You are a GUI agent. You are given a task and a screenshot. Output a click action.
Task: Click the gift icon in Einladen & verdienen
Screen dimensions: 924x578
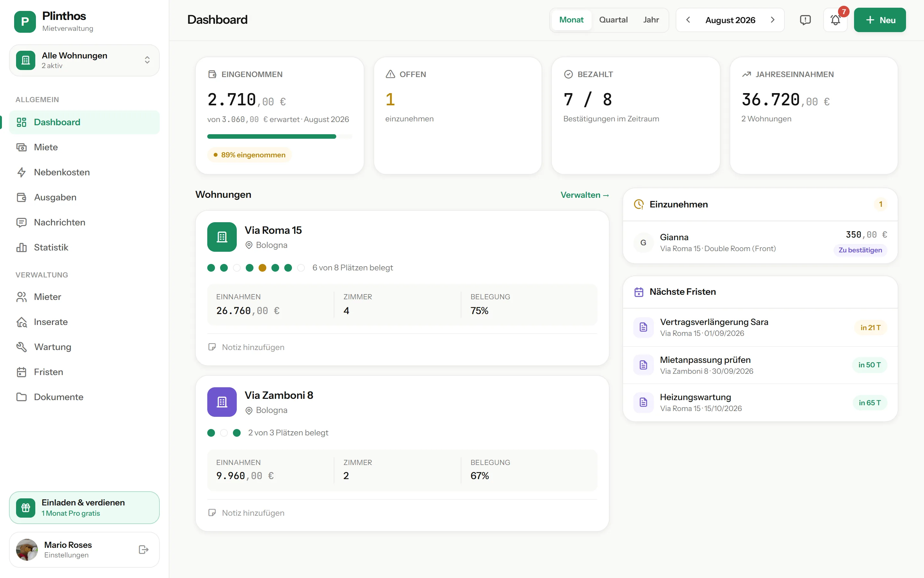coord(26,508)
